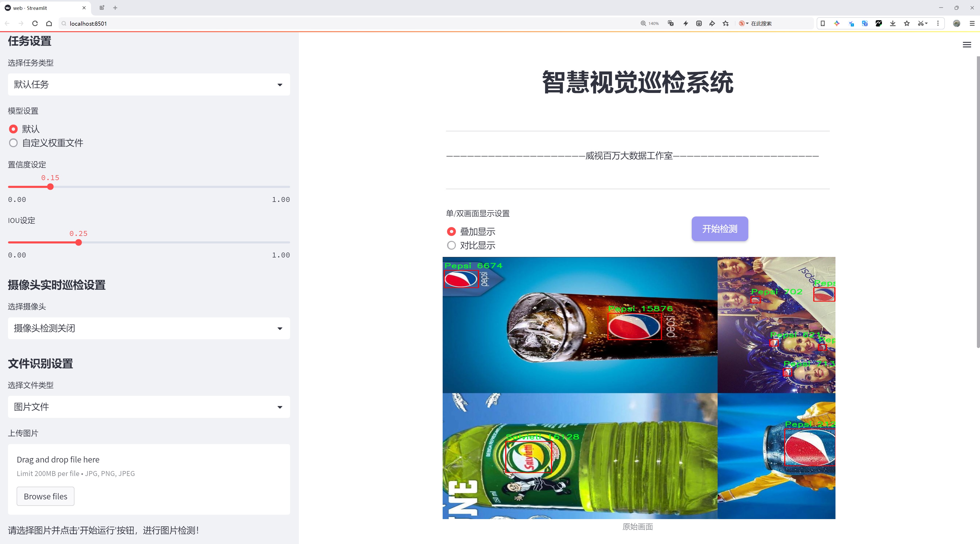This screenshot has width=980, height=544.
Task: Open the bookmarks star icon
Action: pos(907,24)
